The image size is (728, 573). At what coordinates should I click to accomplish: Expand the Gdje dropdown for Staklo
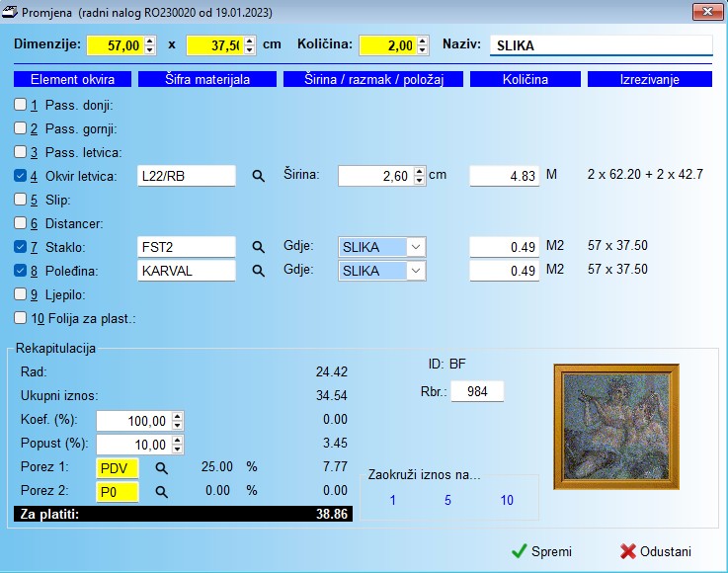(x=416, y=246)
